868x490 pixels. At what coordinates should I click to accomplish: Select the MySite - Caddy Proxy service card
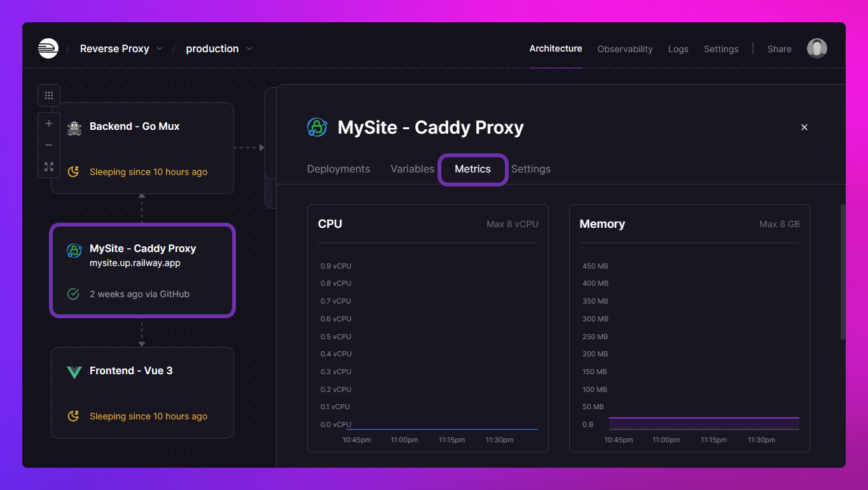(x=142, y=270)
